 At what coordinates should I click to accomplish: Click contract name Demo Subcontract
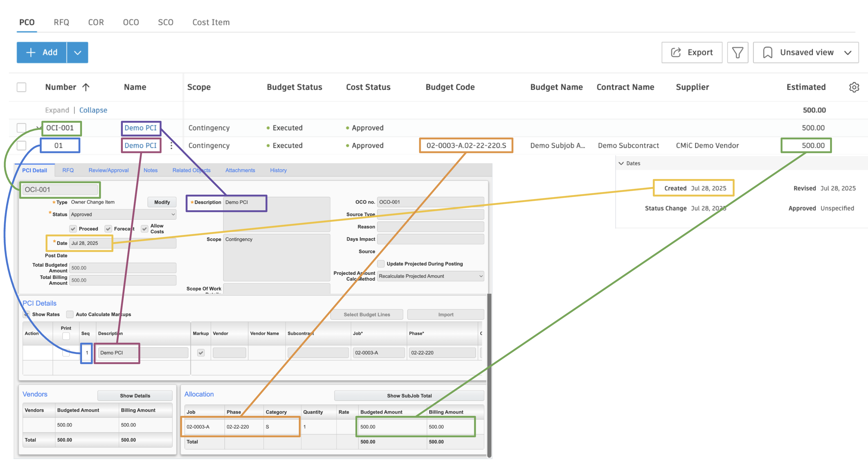click(628, 145)
